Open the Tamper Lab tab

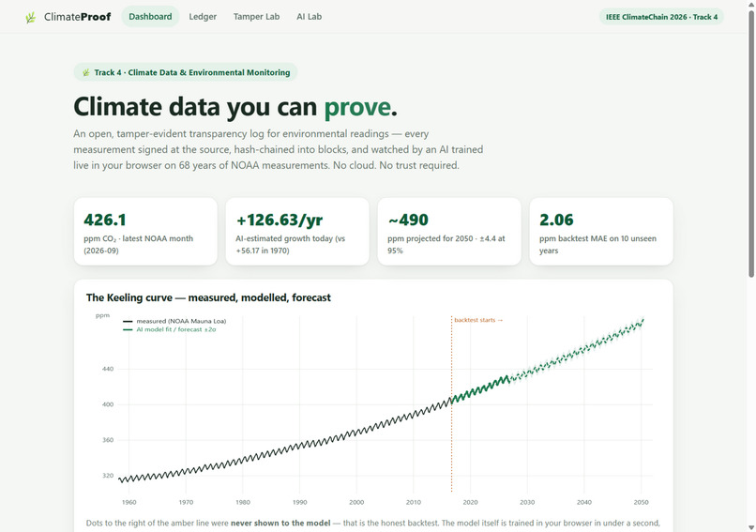[x=256, y=16]
